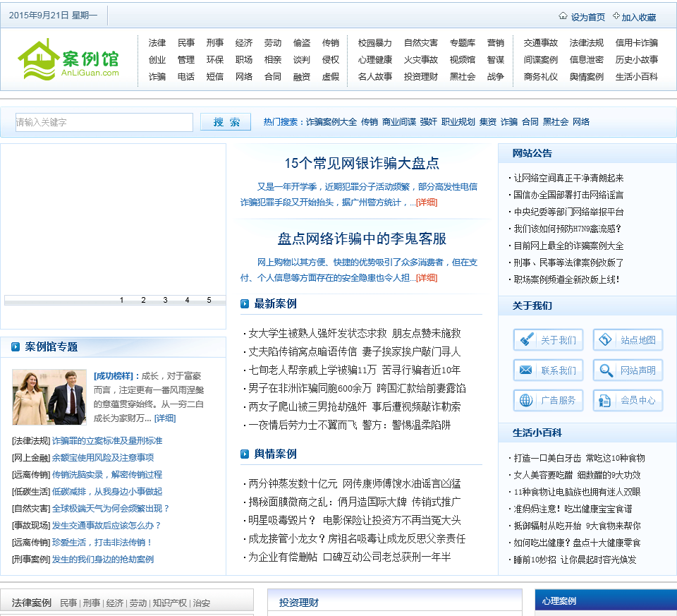Click the tag icon on 站点地图 button

coord(605,339)
